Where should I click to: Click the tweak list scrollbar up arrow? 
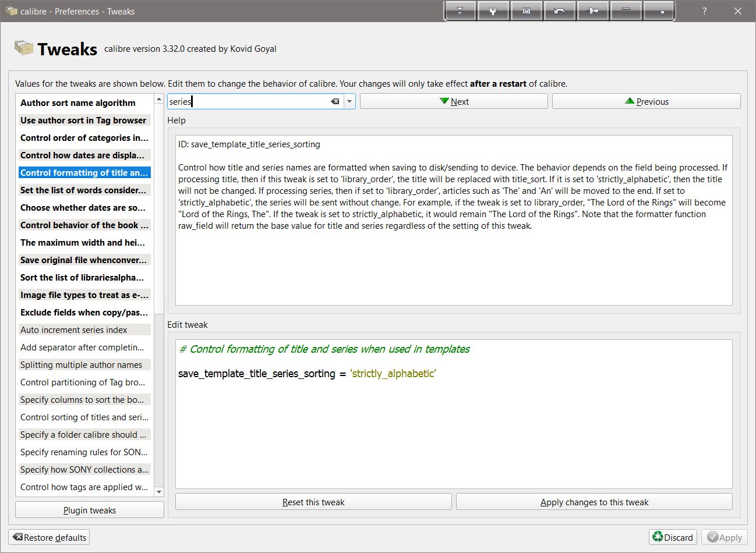[159, 100]
